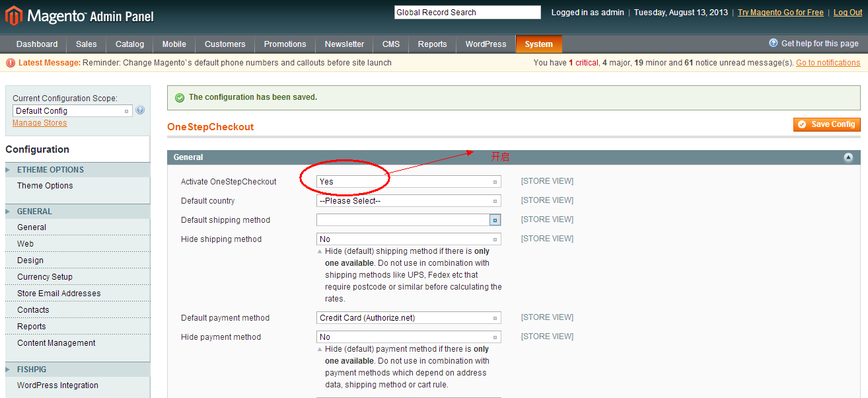Image resolution: width=868 pixels, height=398 pixels.
Task: Open Content Management in the sidebar
Action: coord(56,343)
